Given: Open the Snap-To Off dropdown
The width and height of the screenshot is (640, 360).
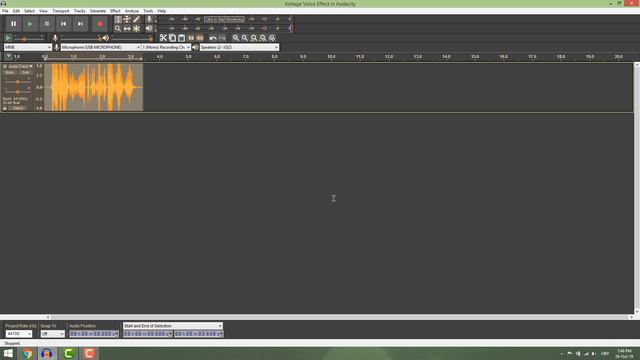Looking at the screenshot, I should point(53,334).
